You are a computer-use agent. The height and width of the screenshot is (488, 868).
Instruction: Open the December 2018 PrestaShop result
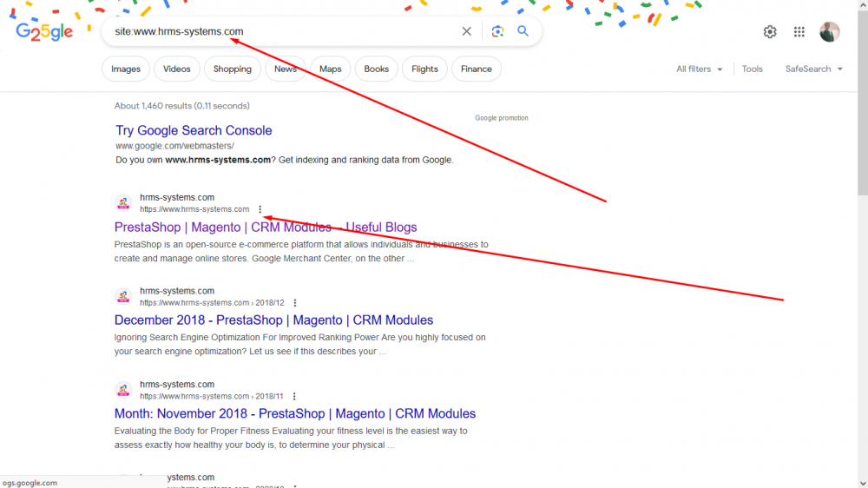273,320
